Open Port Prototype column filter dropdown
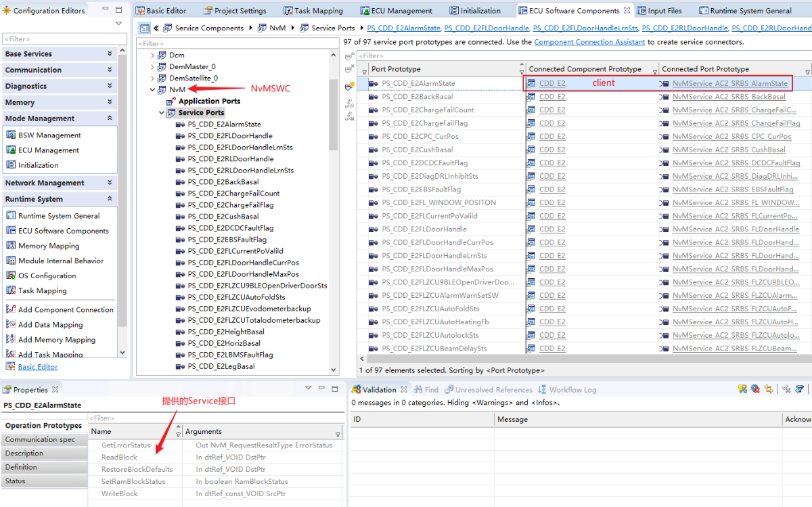The height and width of the screenshot is (507, 812). tap(365, 70)
